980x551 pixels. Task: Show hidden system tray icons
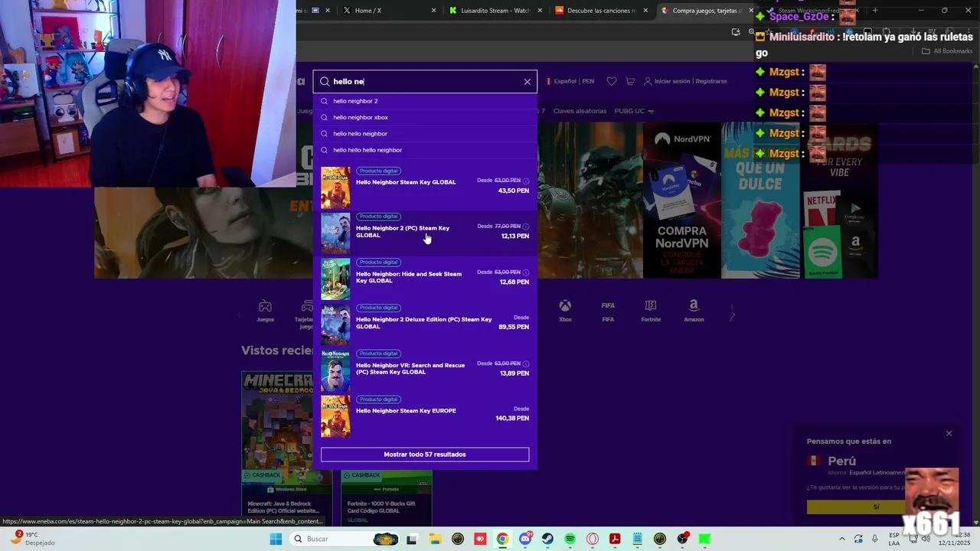841,539
